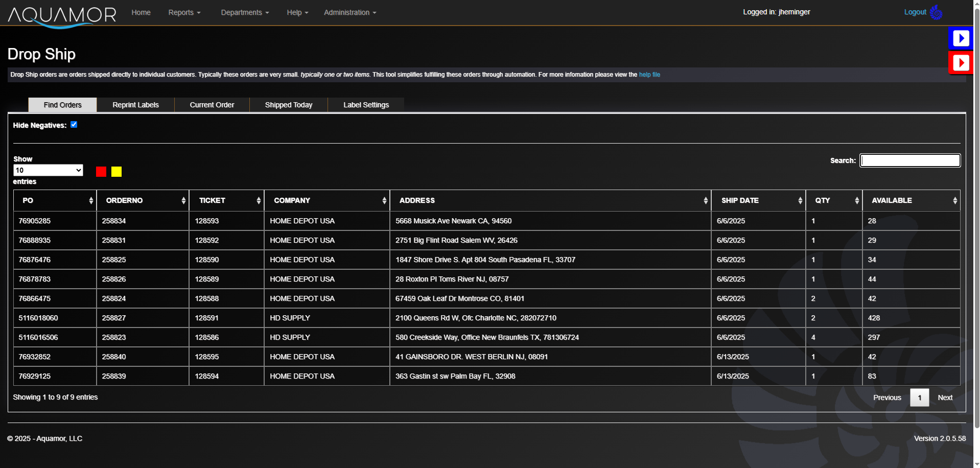Screen dimensions: 980x468
Task: Click order number 258825
Action: point(114,260)
